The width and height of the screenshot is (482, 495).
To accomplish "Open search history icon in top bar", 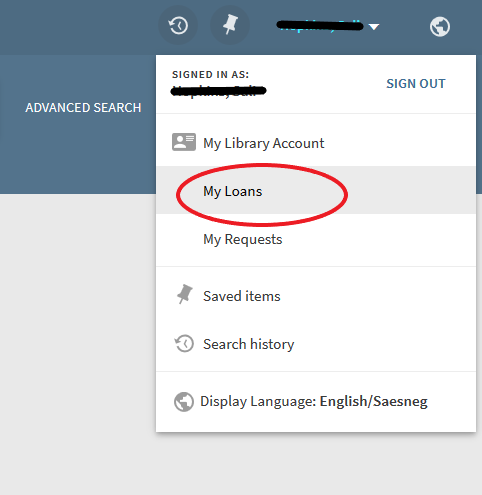I will 178,25.
